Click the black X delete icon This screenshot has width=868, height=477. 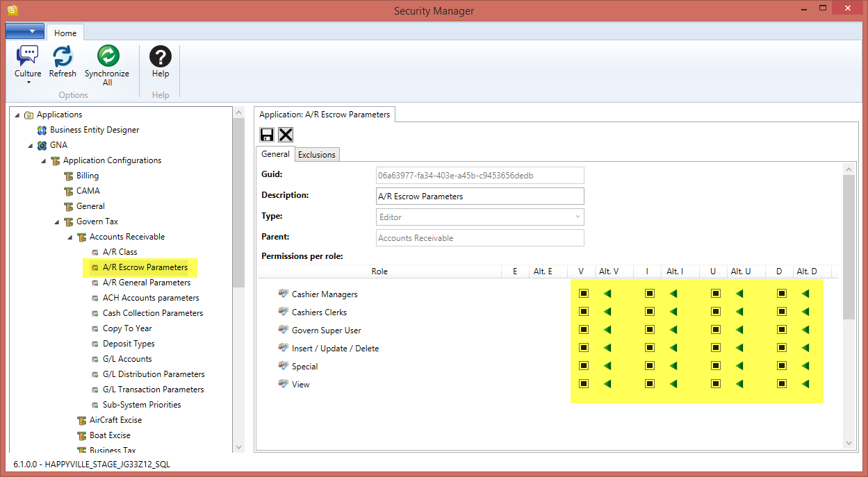pyautogui.click(x=286, y=135)
